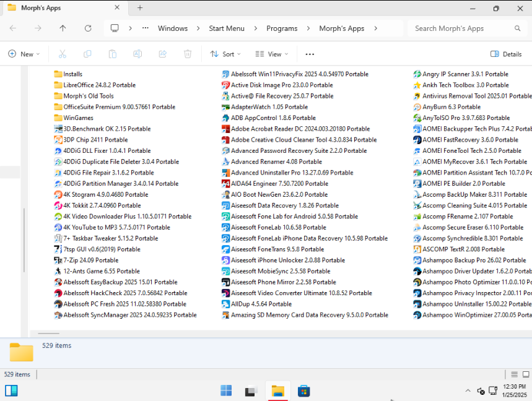The width and height of the screenshot is (532, 401).
Task: Click the Programs breadcrumb
Action: pos(282,28)
